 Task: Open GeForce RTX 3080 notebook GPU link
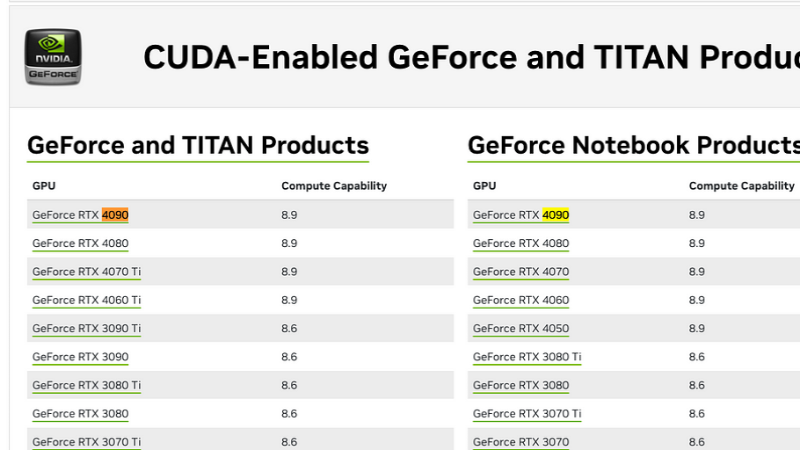(520, 385)
